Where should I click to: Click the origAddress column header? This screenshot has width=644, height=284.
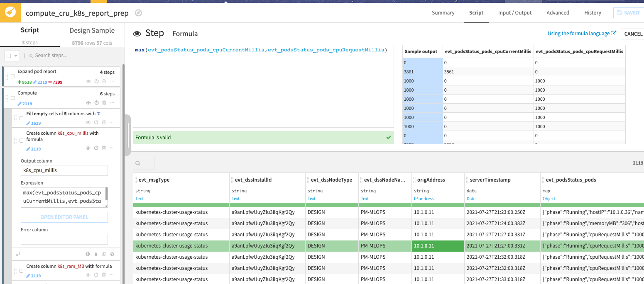coord(430,180)
